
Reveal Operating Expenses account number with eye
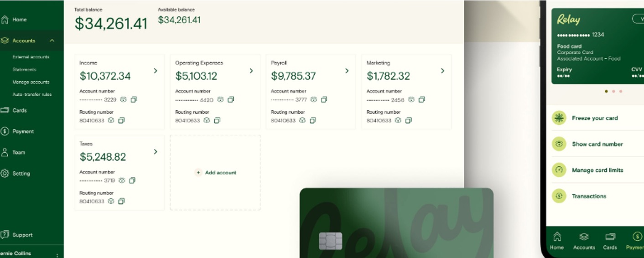[x=221, y=99]
